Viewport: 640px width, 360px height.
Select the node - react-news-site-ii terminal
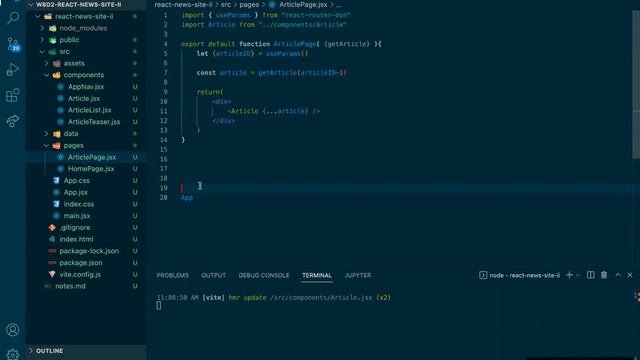[x=519, y=276]
